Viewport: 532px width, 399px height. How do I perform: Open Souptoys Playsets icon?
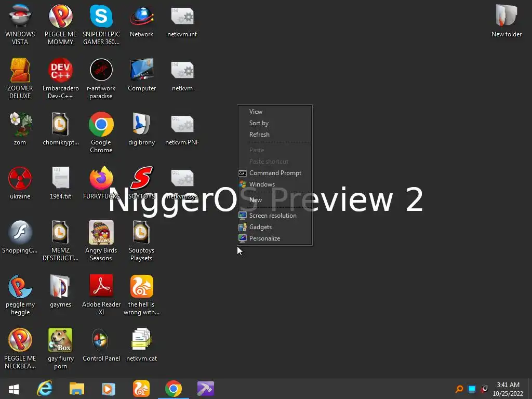[x=141, y=241]
